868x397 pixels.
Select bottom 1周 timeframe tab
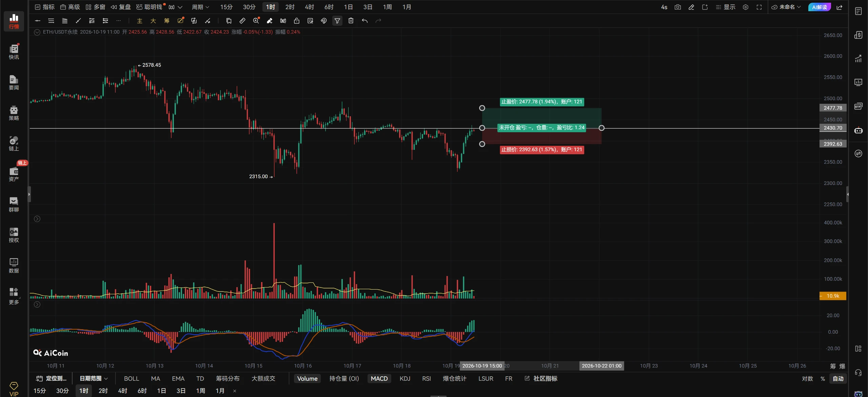pyautogui.click(x=200, y=391)
